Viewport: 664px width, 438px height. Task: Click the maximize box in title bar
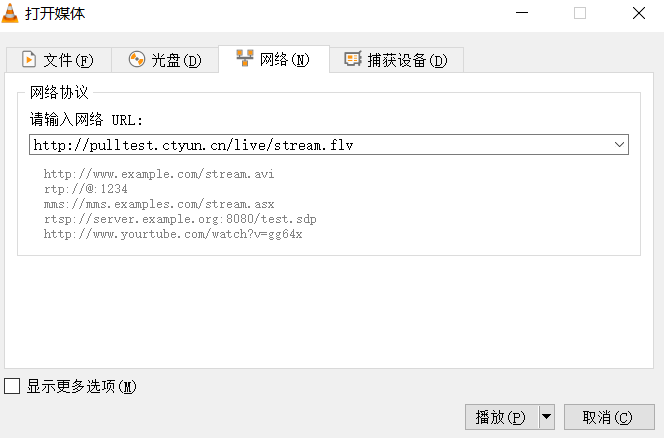click(579, 13)
